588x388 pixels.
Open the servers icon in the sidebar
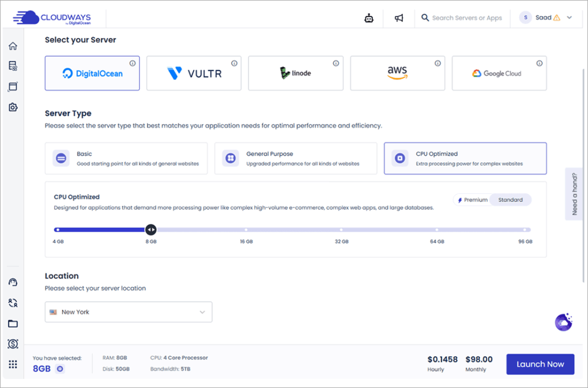pos(13,67)
